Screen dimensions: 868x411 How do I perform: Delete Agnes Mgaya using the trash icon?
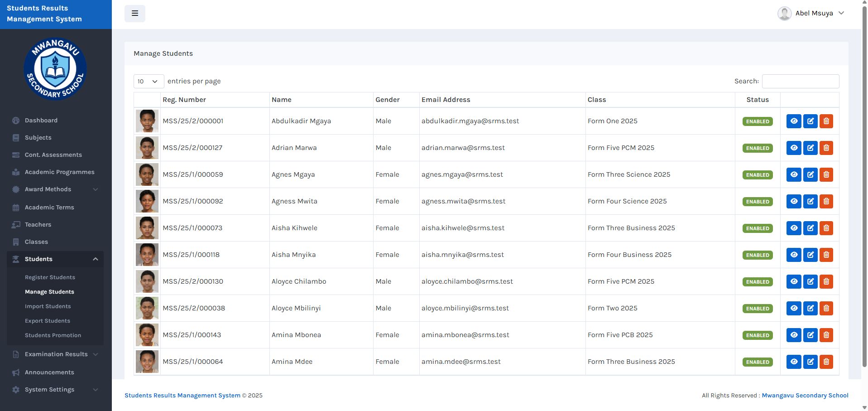pos(826,174)
